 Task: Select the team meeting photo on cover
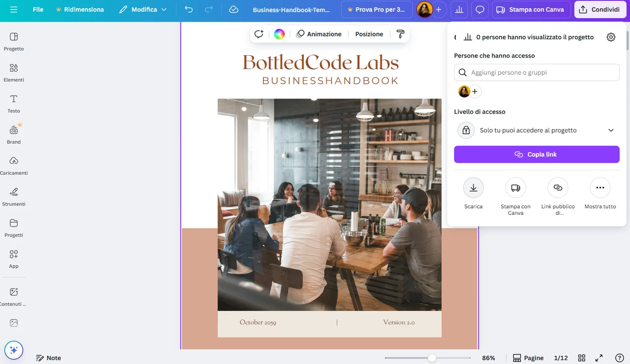(329, 204)
